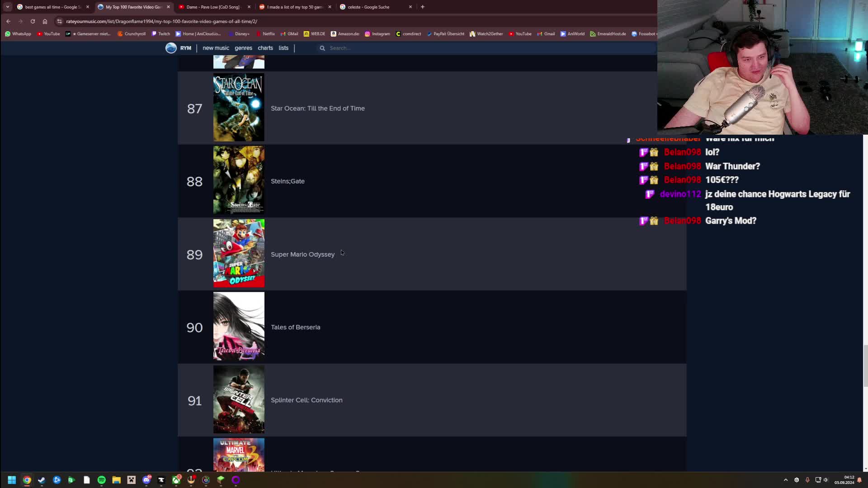This screenshot has width=868, height=488.
Task: Open the comdirect bookmark
Action: 408,34
